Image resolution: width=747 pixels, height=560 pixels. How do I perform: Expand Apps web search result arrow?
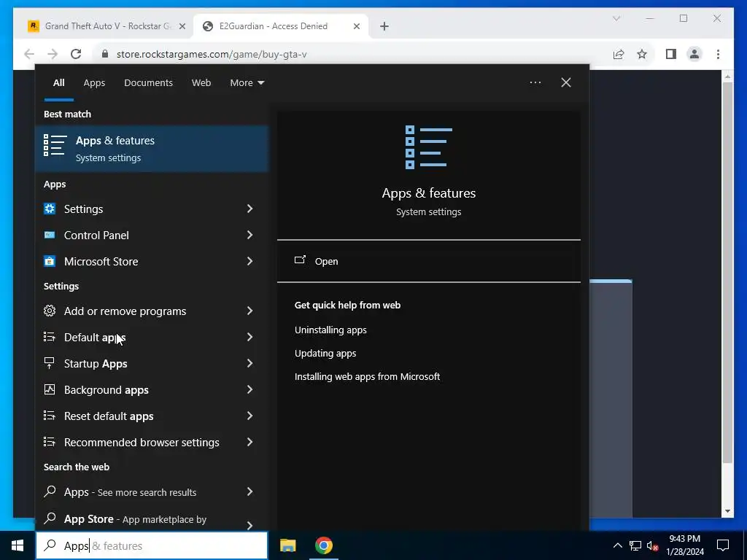pos(249,491)
